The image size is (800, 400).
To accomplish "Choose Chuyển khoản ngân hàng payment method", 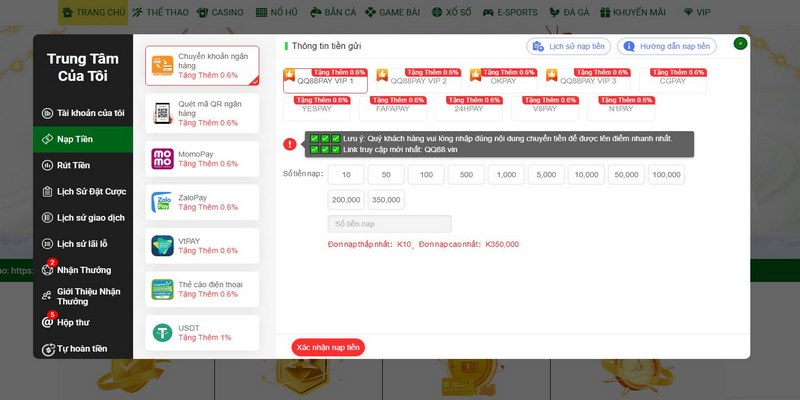I will 202,65.
